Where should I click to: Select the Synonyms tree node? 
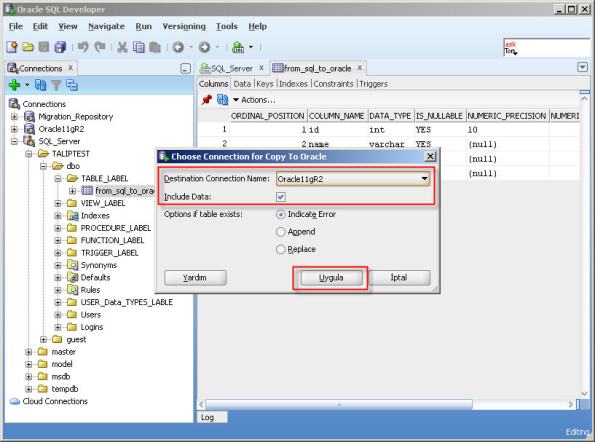98,265
